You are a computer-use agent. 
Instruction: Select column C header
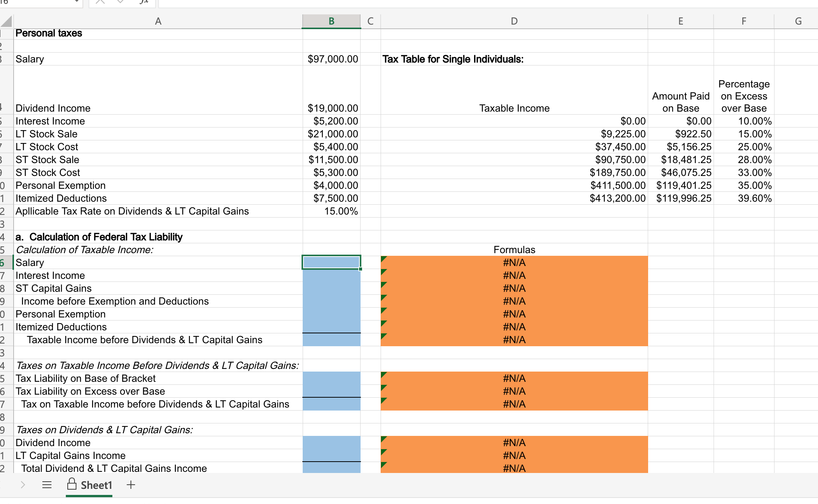point(370,21)
